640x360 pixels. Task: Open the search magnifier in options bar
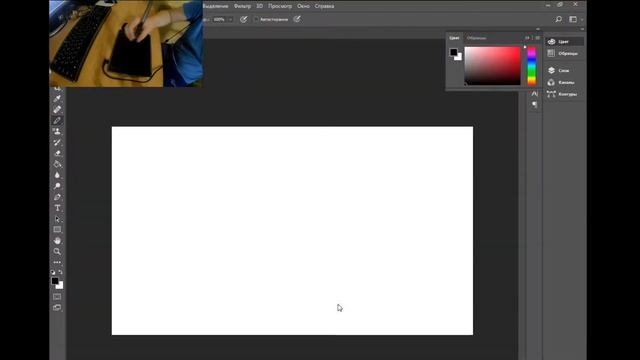[558, 19]
